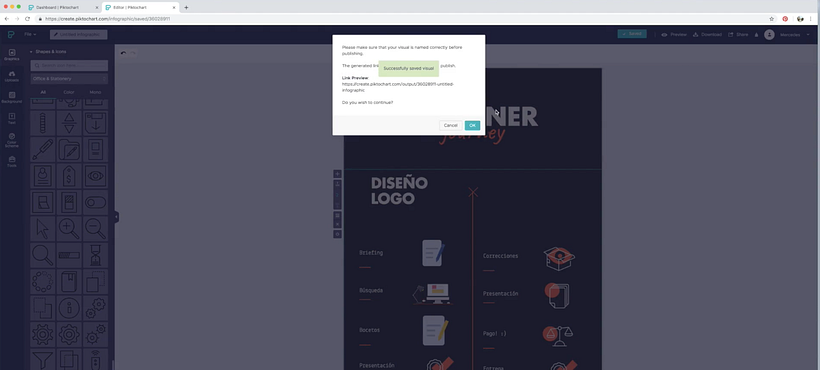Insert the zoom-out magnifier icon

click(95, 229)
